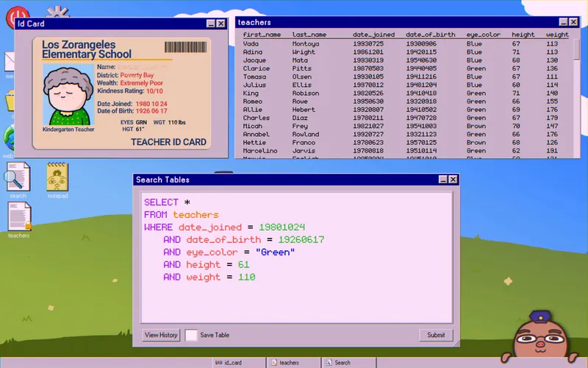Close the Search Tables window
This screenshot has height=368, width=588.
tap(453, 180)
